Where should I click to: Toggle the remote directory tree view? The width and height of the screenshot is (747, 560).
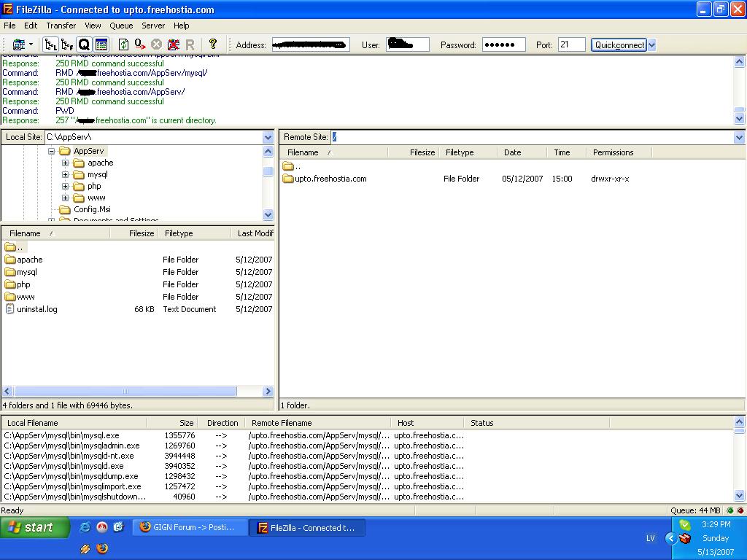pyautogui.click(x=67, y=44)
